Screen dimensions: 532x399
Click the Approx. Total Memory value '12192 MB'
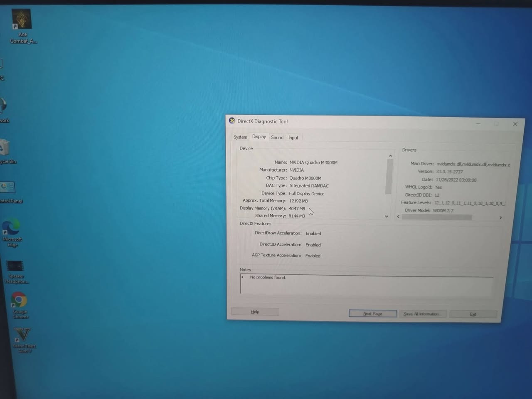[x=298, y=201]
